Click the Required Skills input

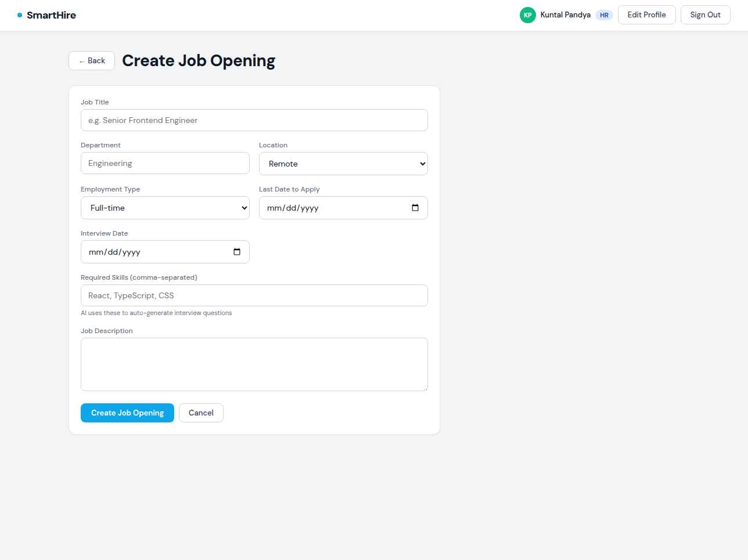click(x=254, y=295)
